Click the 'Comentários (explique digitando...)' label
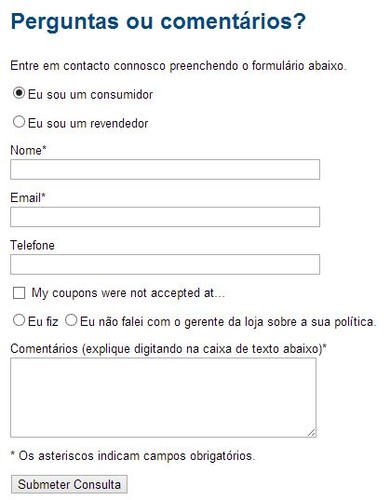 pos(168,349)
